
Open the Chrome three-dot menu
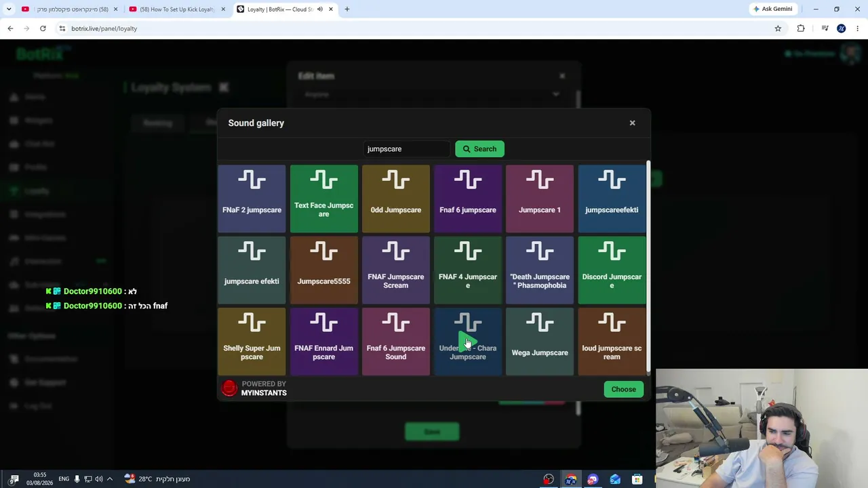point(858,28)
